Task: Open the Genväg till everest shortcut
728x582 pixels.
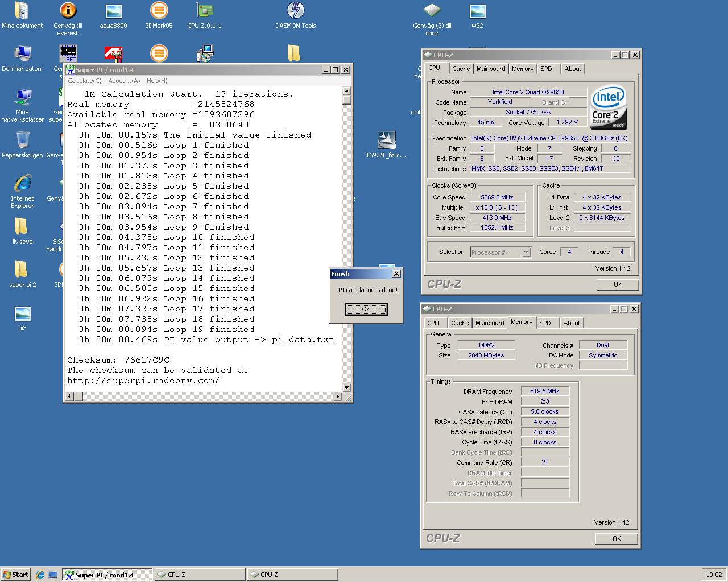Action: pyautogui.click(x=68, y=19)
